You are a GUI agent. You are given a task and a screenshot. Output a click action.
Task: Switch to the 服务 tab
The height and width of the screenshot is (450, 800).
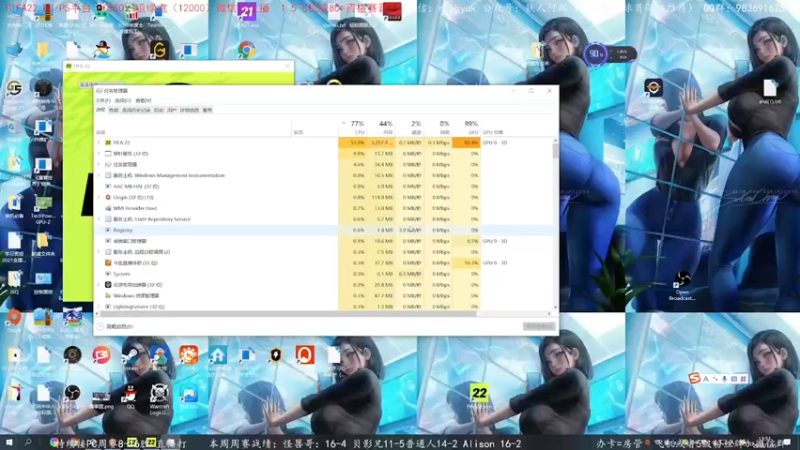[207, 110]
